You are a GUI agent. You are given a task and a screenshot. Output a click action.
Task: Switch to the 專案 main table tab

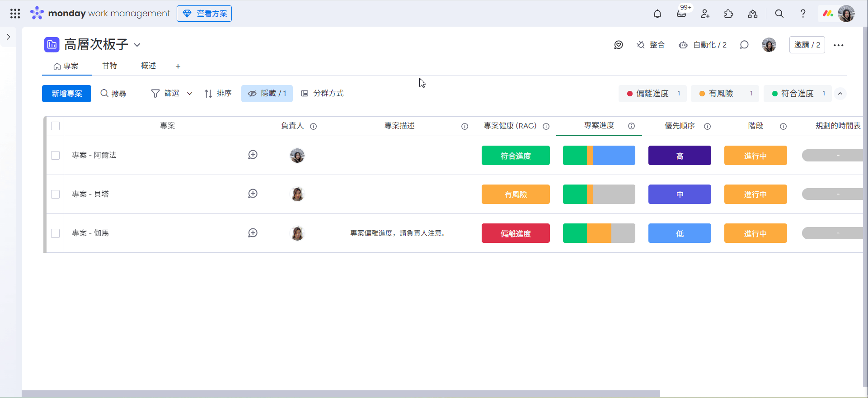point(66,66)
